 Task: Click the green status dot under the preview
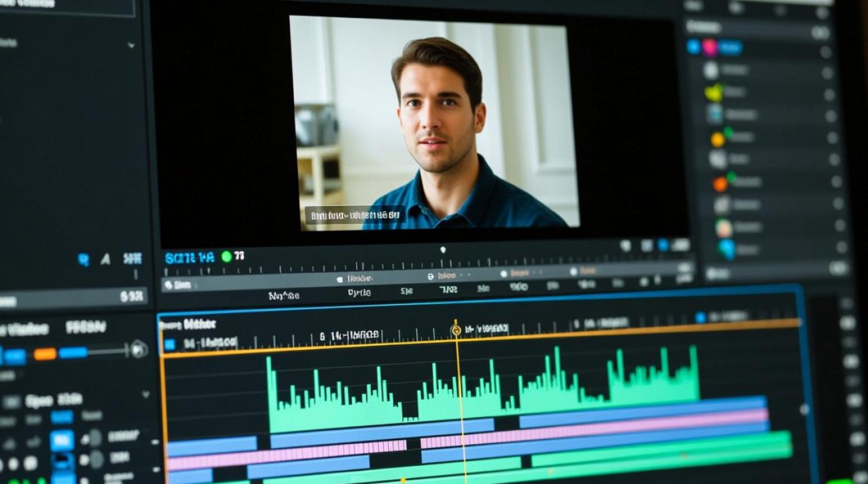pos(226,256)
